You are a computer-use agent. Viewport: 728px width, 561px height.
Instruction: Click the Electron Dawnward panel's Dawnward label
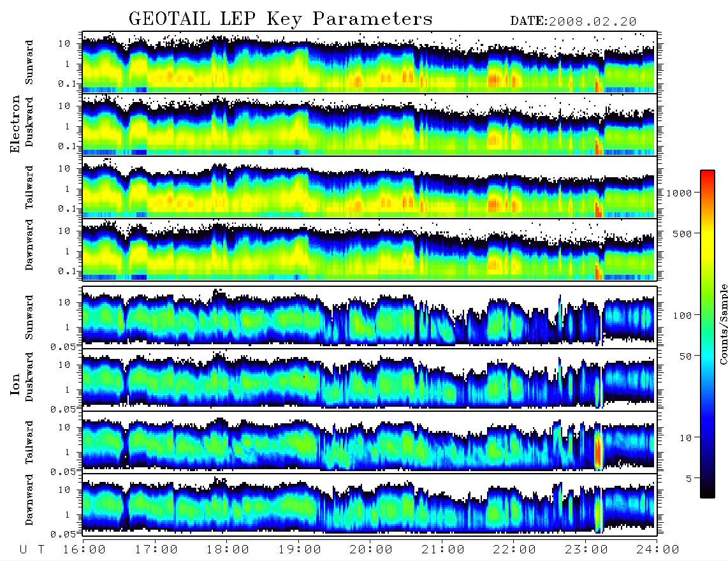coord(29,245)
